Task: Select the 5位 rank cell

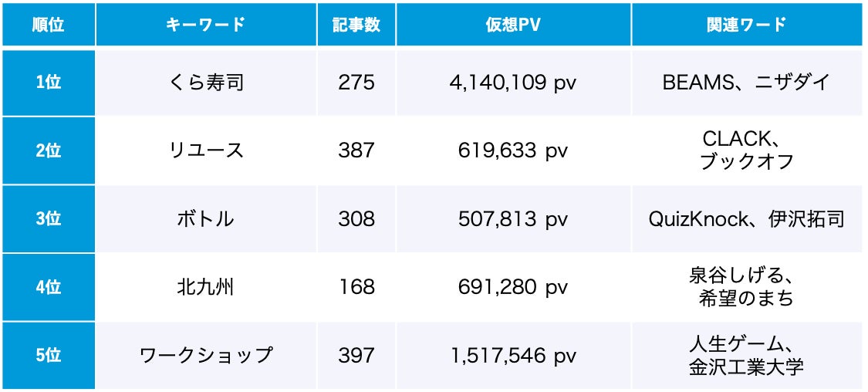Action: (48, 356)
